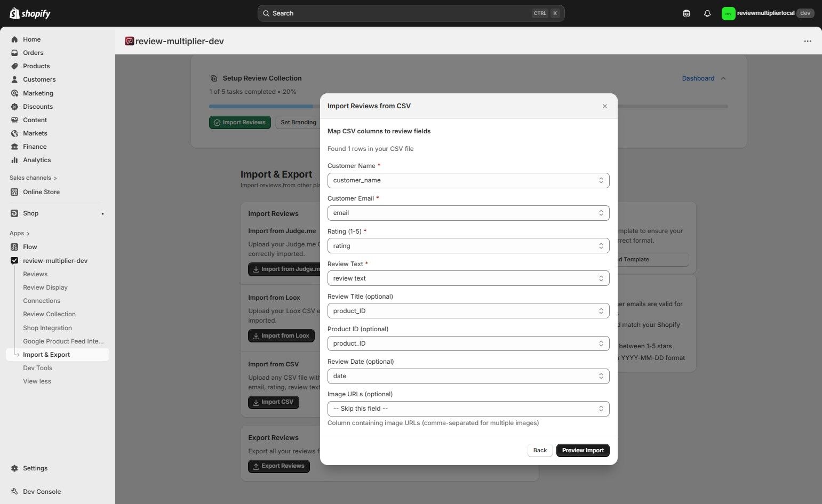Close the Import Reviews from CSV dialog
Viewport: 822px width, 504px height.
[605, 106]
